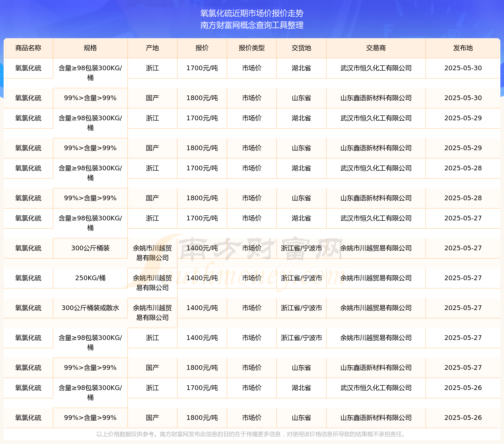Click the 1400元/吨 price in the 300公斤桶装或散水 row
This screenshot has height=444, width=504.
tap(202, 308)
